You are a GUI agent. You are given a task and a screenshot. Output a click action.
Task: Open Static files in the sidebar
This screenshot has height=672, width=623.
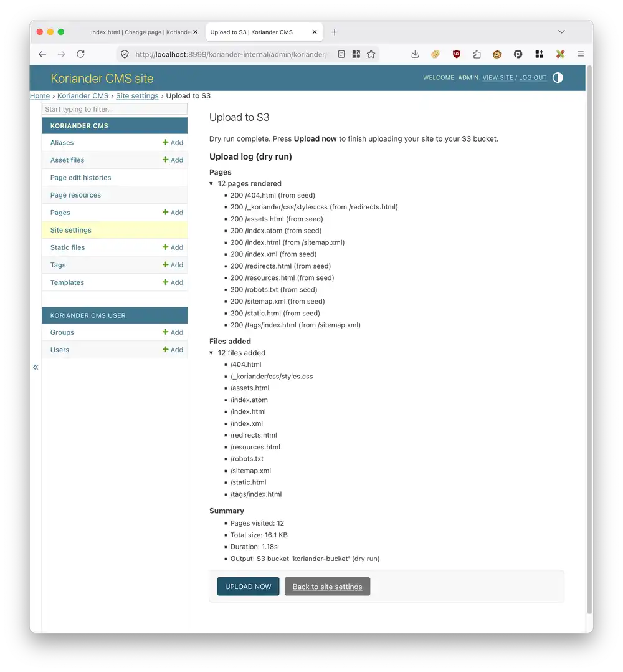click(67, 247)
